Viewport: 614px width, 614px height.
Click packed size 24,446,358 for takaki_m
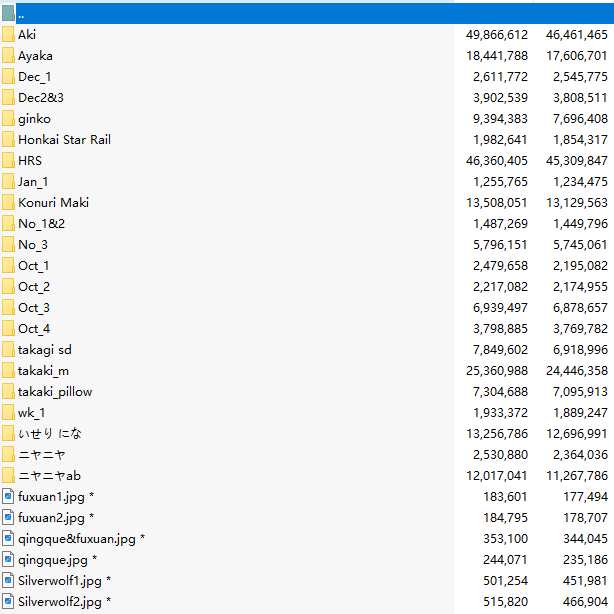(x=577, y=371)
